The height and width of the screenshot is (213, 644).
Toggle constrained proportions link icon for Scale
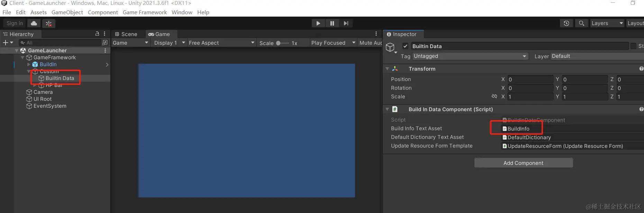[x=494, y=96]
